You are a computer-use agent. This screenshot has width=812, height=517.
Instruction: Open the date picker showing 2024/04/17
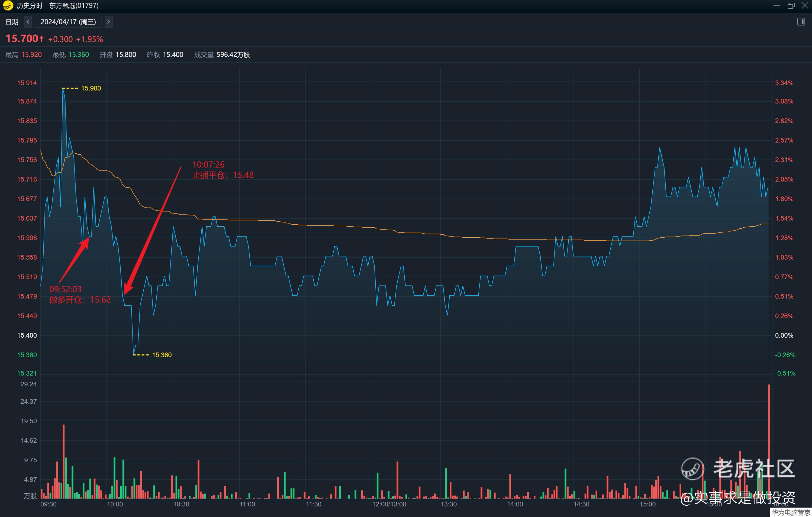pos(68,22)
